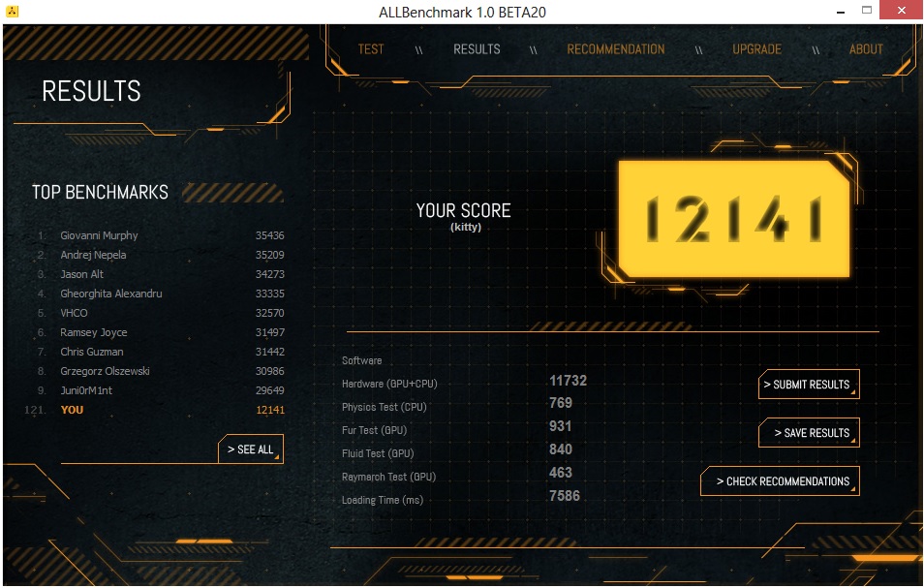Select Andrej Nepela leaderboard entry

click(x=93, y=255)
